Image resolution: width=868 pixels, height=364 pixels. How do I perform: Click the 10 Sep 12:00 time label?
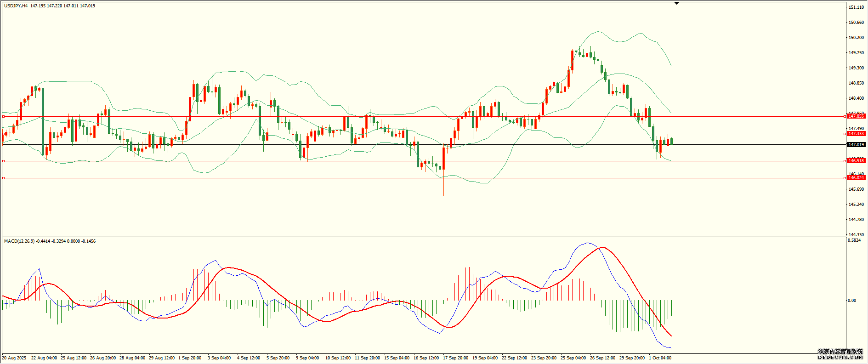pyautogui.click(x=338, y=358)
